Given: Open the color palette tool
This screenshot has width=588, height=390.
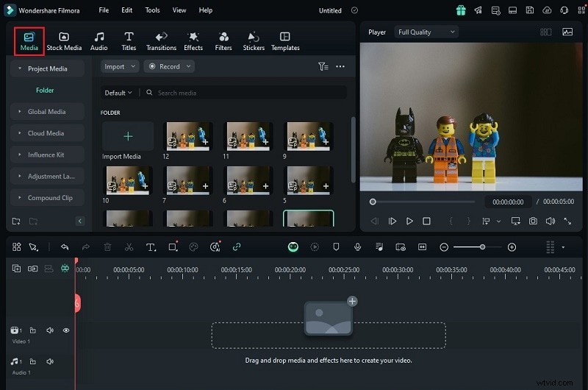Looking at the screenshot, I should pos(193,247).
